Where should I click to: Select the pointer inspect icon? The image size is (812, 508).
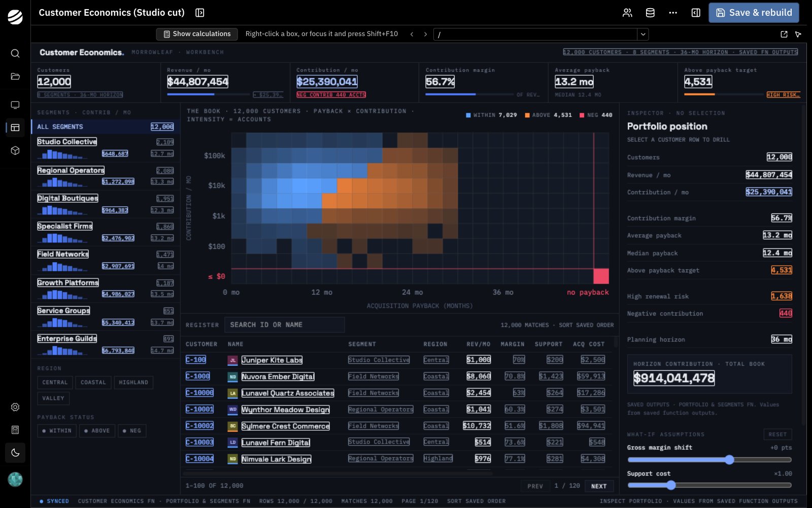(798, 34)
